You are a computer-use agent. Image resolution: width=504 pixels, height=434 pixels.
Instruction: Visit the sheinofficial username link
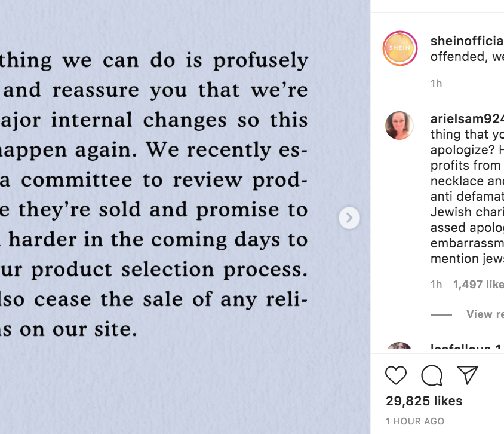click(467, 41)
